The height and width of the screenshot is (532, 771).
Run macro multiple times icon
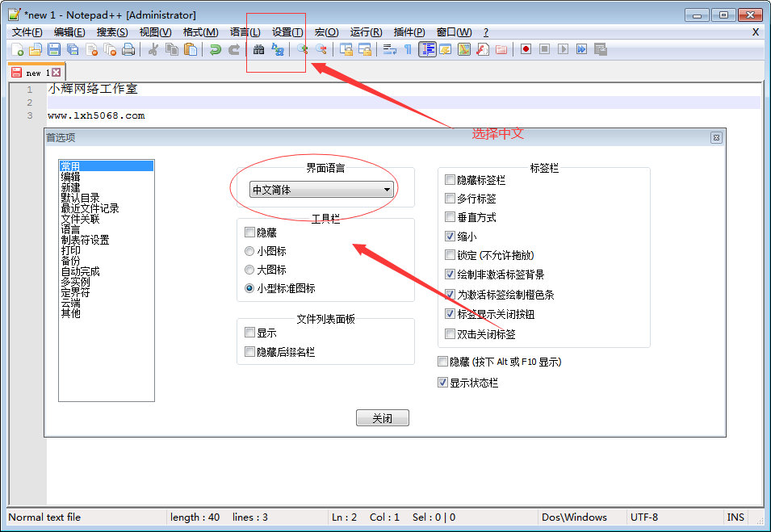(x=582, y=49)
